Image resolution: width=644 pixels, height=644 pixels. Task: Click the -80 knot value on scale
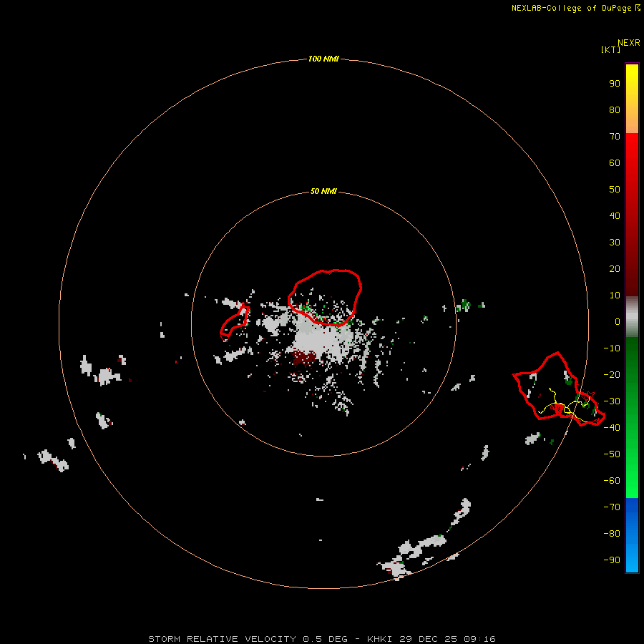coord(612,534)
